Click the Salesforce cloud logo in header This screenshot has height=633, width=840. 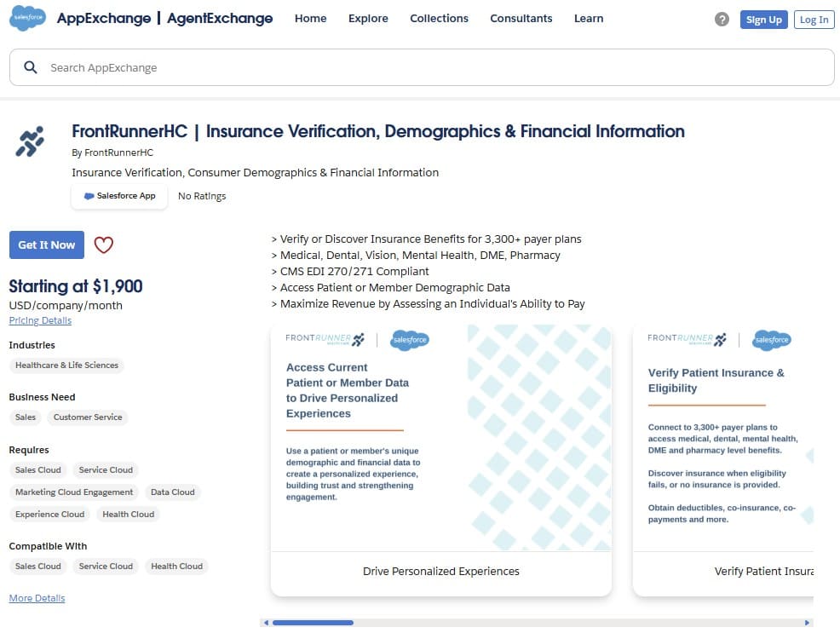click(28, 18)
